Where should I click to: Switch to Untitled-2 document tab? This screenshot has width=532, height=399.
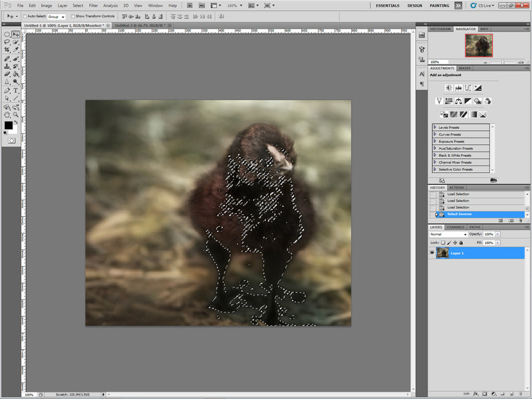(140, 25)
